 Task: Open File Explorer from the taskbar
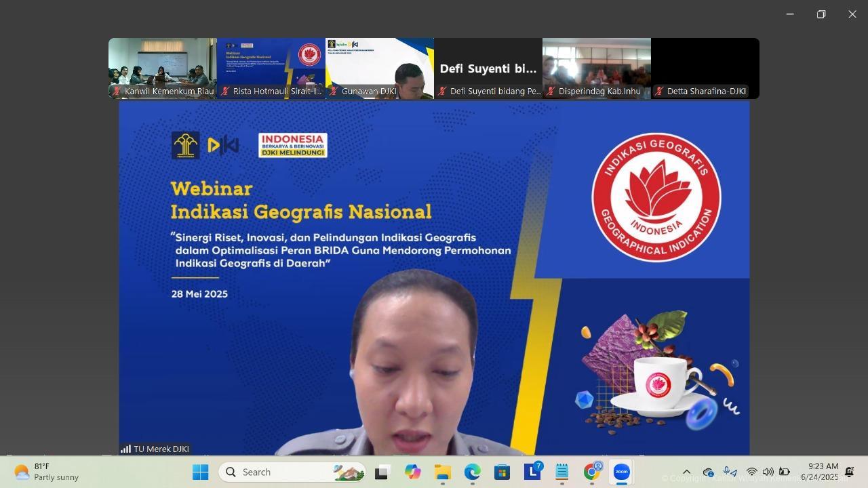[x=443, y=472]
